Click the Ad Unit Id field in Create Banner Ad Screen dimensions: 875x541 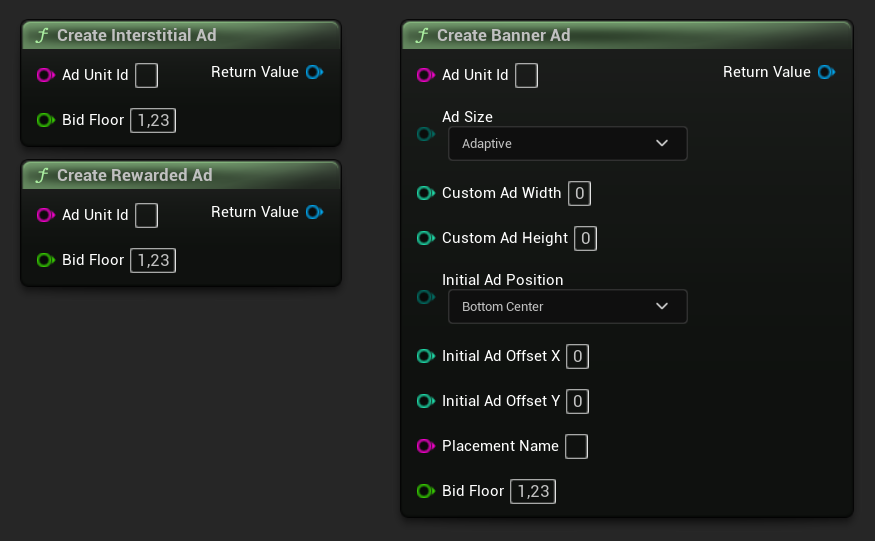pyautogui.click(x=526, y=75)
